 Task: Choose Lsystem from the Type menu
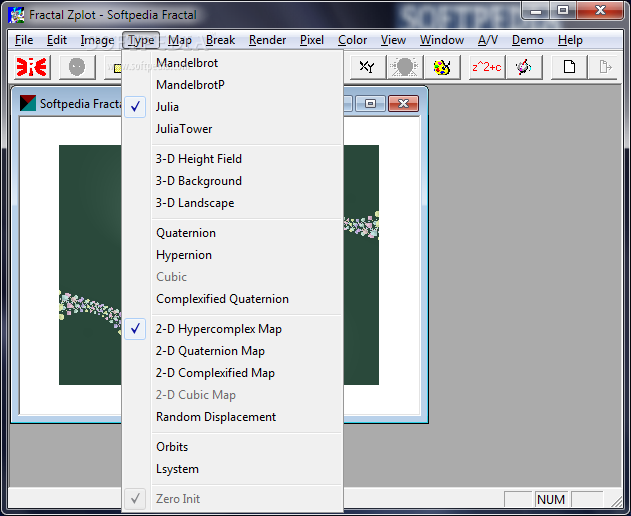233,469
